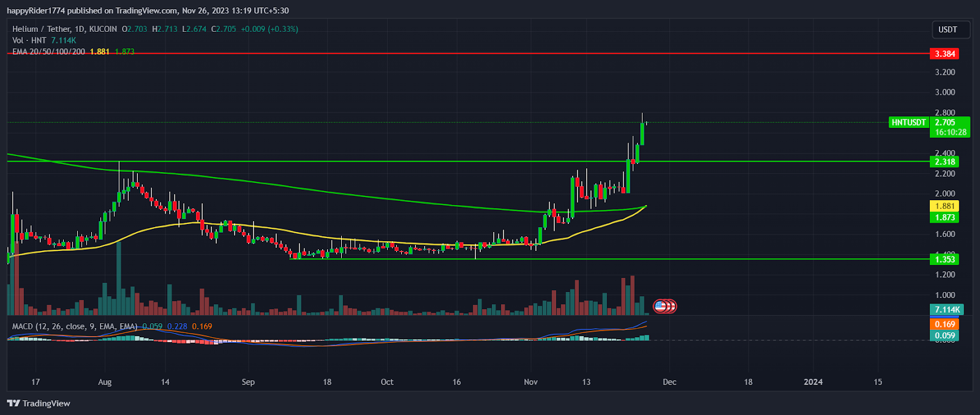Screen dimensions: 980x415
Task: Click the +0.009 (+0.33%) change value
Action: [269, 29]
